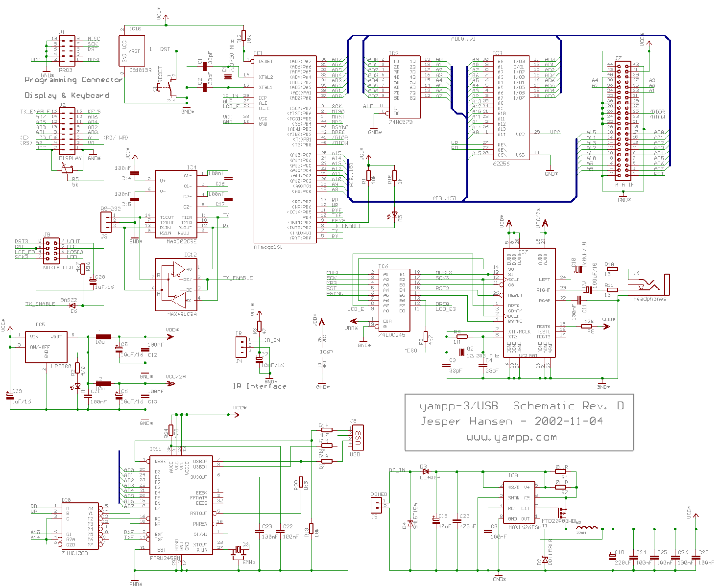Image resolution: width=720 pixels, height=588 pixels.
Task: Select the "MTD20P03HDL" transistor label
Action: 559,521
